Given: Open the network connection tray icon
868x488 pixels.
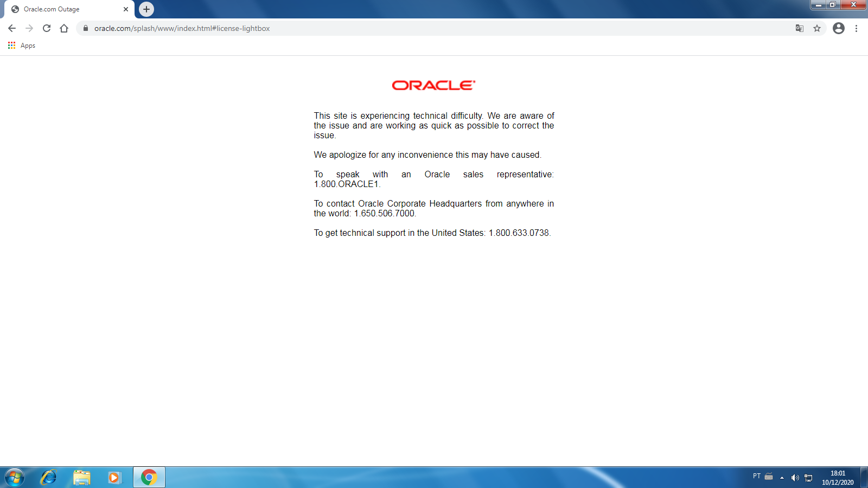Looking at the screenshot, I should click(808, 478).
